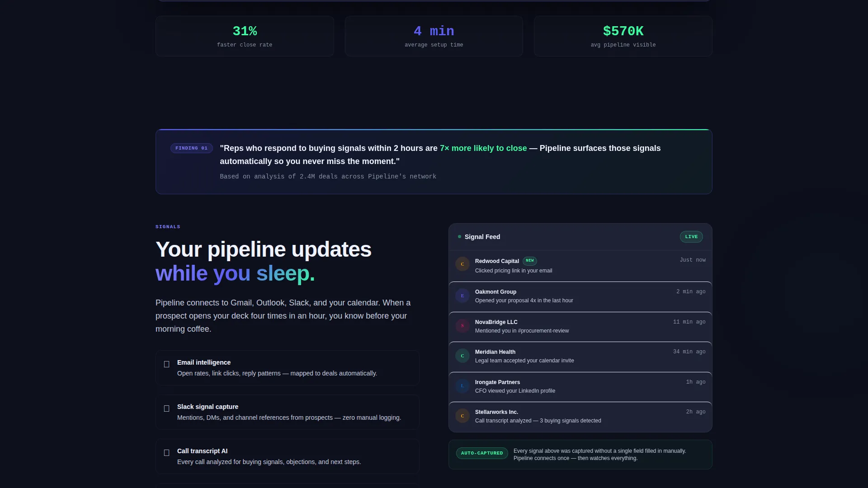Click 'Call transcript analyzed — 3 buying signals detected'
This screenshot has width=868, height=488.
click(538, 421)
